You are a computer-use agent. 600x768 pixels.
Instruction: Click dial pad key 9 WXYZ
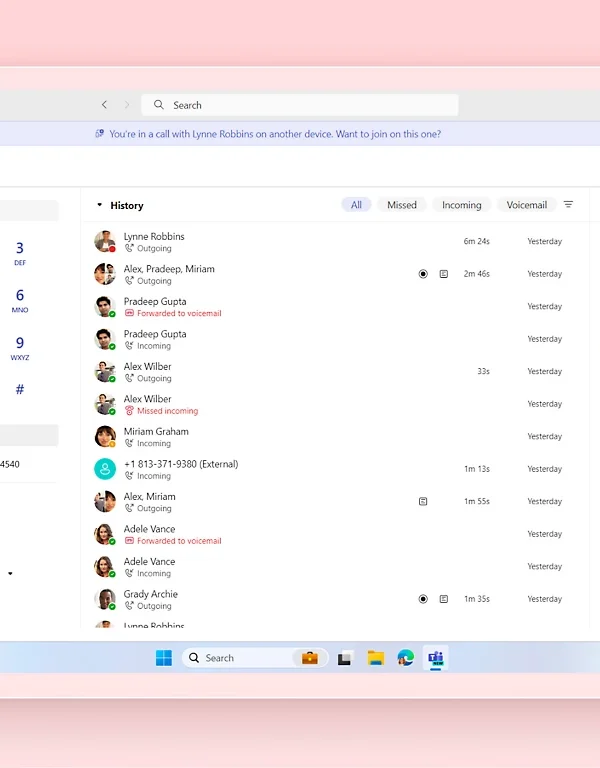20,348
